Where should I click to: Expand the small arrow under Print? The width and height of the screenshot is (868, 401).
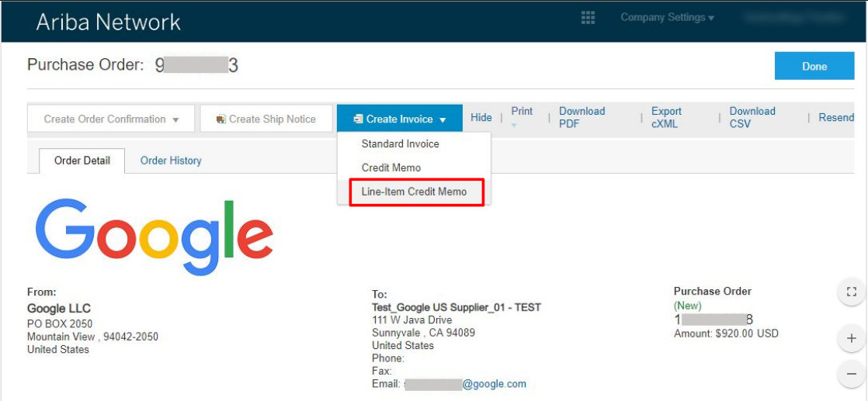click(514, 126)
